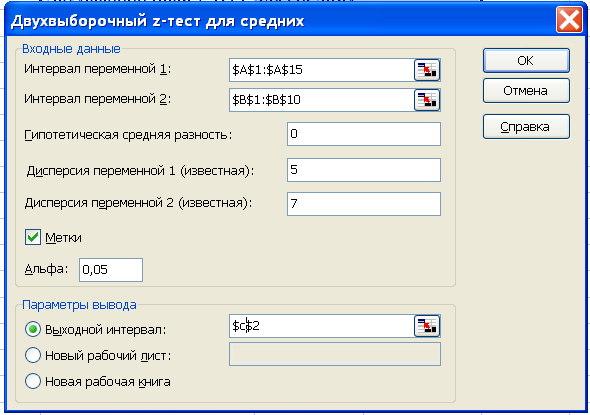Screen dimensions: 590x415
Task: Click the Интервал переменной 1: label
Action: 97,69
